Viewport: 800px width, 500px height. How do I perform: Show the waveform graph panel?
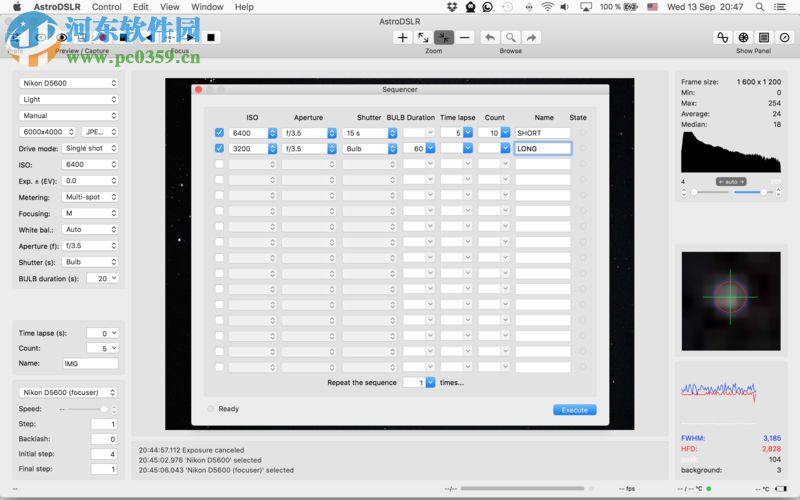click(722, 37)
